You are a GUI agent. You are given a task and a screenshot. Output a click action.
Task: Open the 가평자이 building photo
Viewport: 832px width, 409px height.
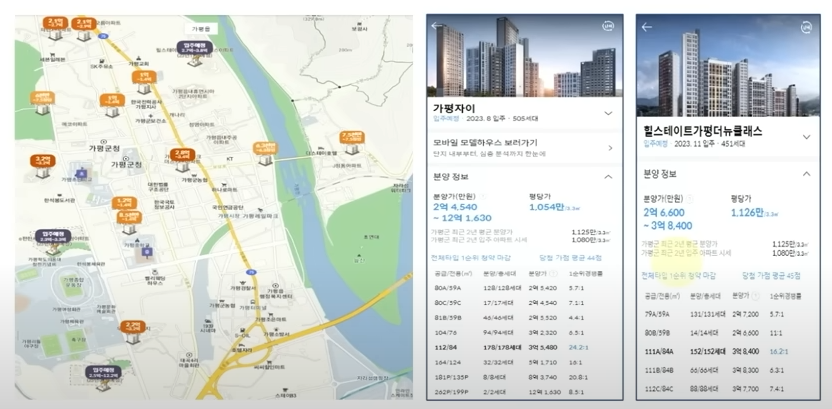[x=524, y=56]
